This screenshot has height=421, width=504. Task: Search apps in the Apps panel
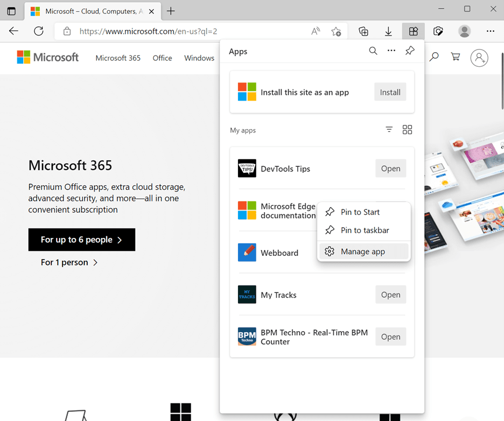tap(373, 51)
